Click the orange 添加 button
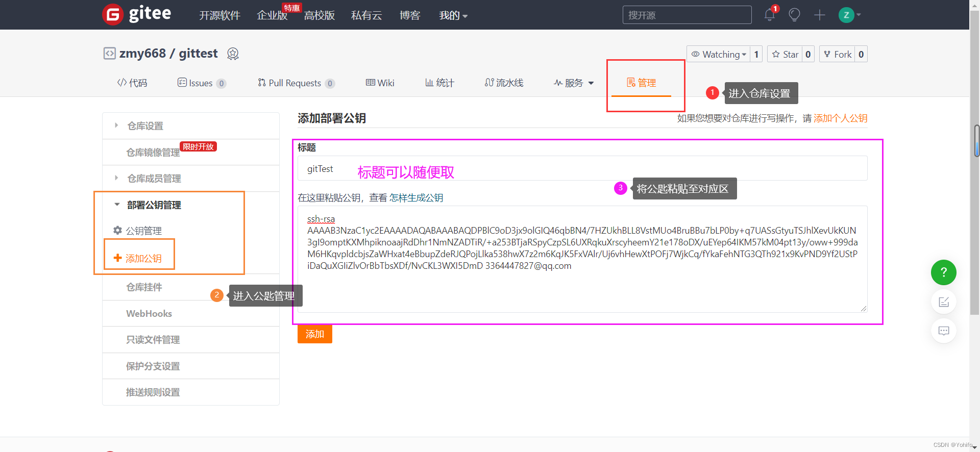The image size is (980, 452). (x=315, y=334)
